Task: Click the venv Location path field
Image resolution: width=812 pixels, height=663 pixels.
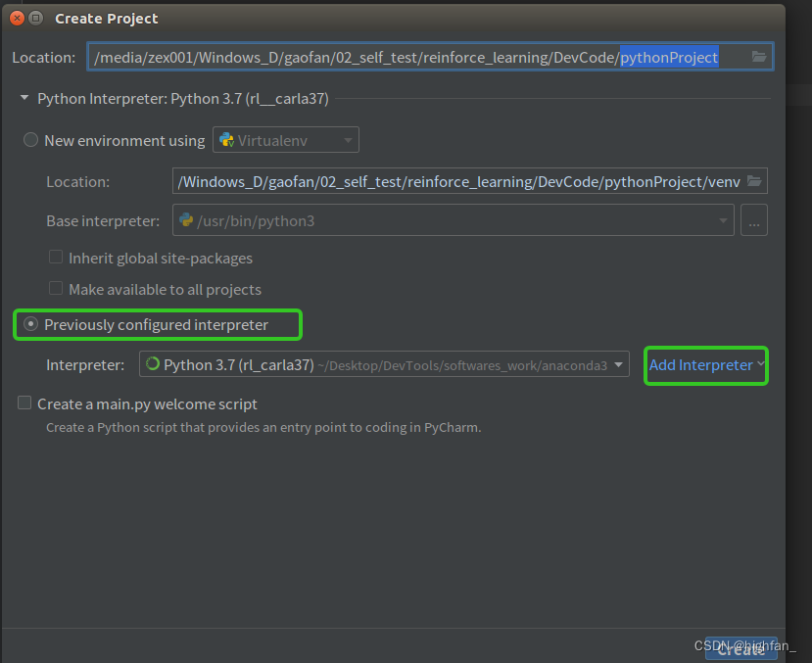Action: 441,180
